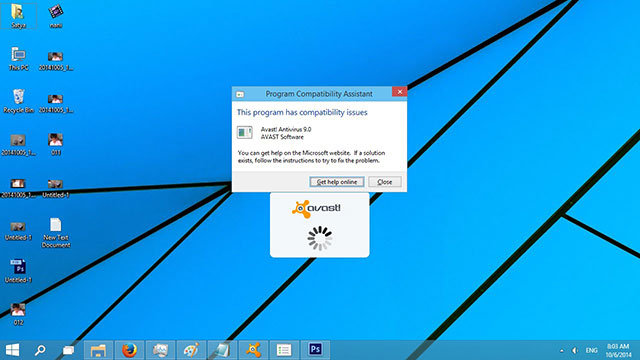Switch to the Avast taskbar icon
This screenshot has width=640, height=360.
pos(253,350)
